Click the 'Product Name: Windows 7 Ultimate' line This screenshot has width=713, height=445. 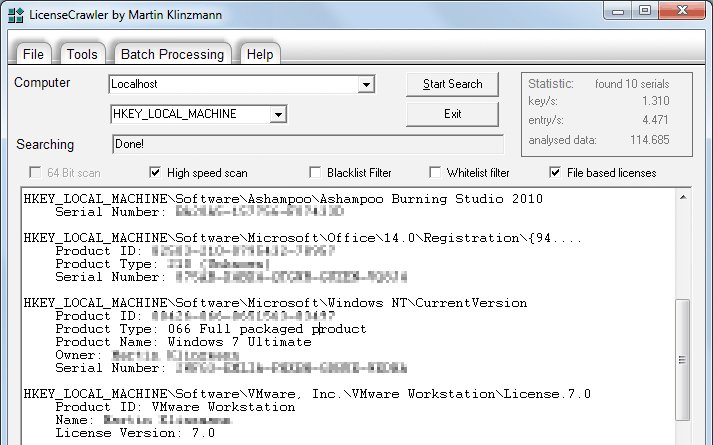pos(184,342)
